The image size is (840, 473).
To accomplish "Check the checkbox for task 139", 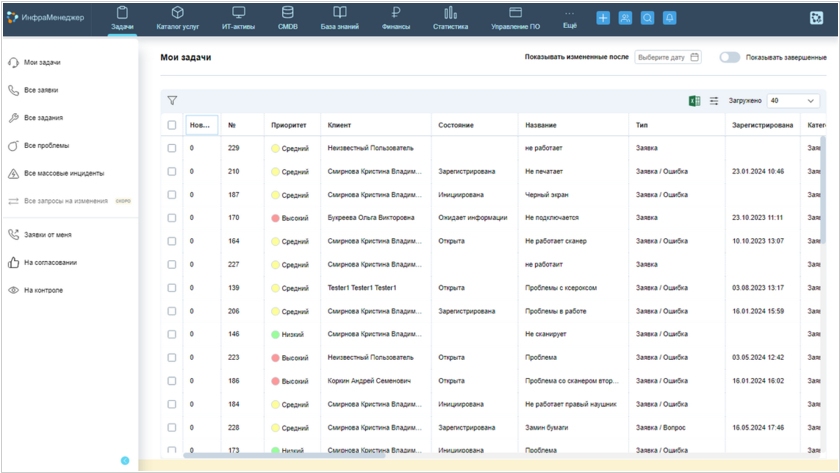I will [x=171, y=288].
